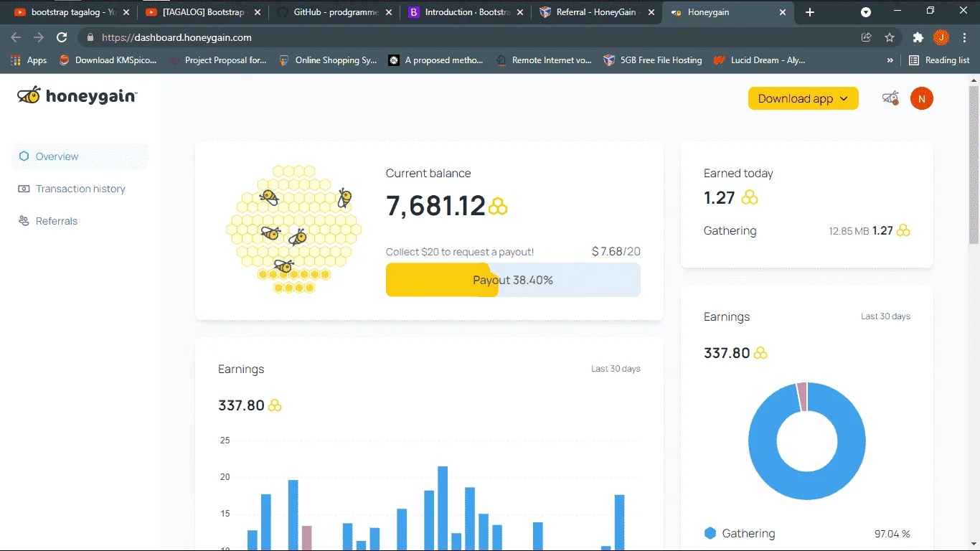
Task: Click the honeycomb credit icon beside 7,681.12
Action: 498,207
